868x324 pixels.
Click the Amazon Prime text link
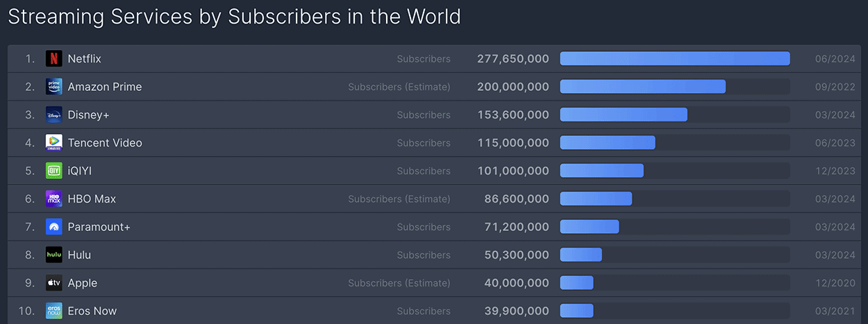pyautogui.click(x=105, y=87)
